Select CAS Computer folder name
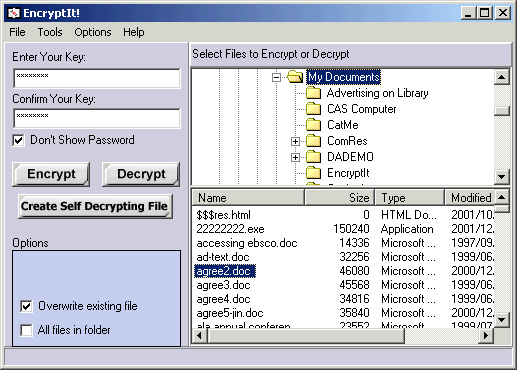The height and width of the screenshot is (370, 517). point(362,109)
